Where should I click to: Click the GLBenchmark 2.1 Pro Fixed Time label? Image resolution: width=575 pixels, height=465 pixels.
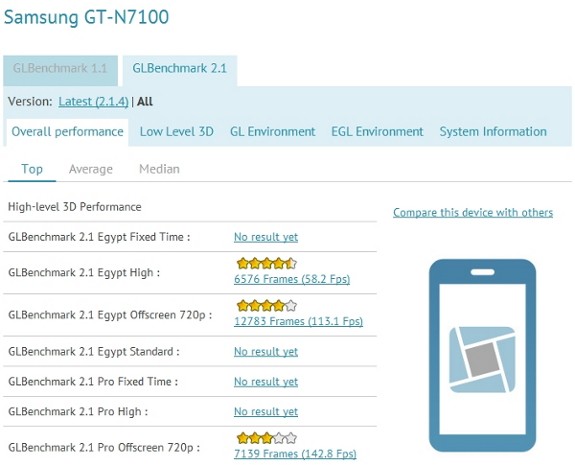(93, 382)
